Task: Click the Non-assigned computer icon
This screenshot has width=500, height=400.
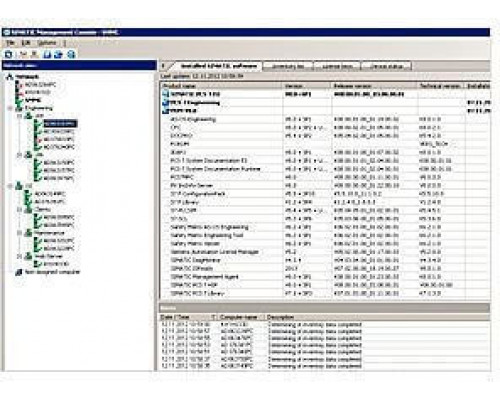Action: tap(19, 272)
